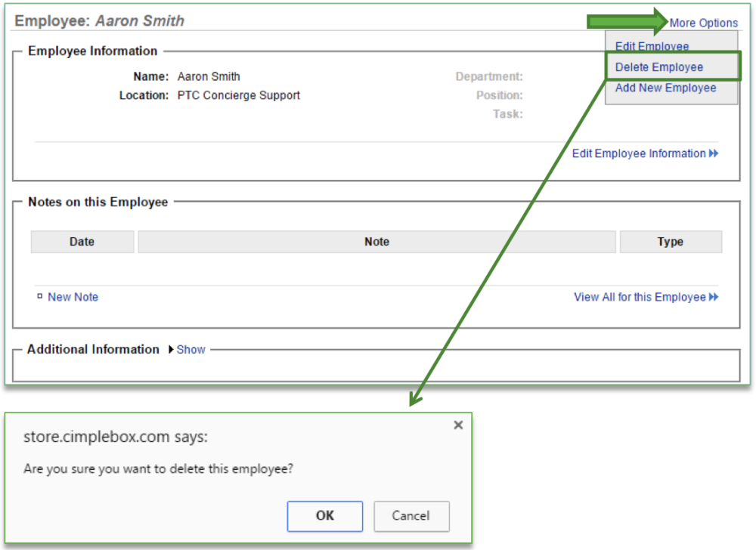The width and height of the screenshot is (756, 550).
Task: Expand Additional Information by clicking Show
Action: pos(191,349)
